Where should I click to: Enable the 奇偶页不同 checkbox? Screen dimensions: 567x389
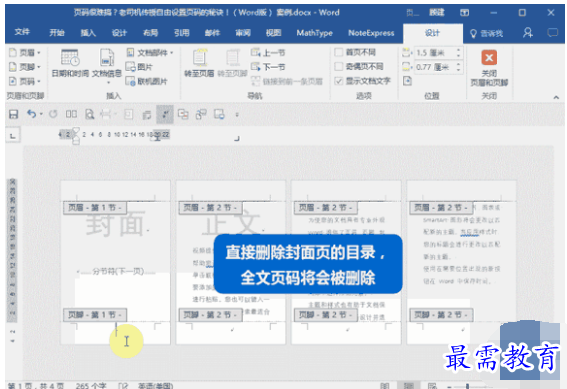(x=339, y=67)
